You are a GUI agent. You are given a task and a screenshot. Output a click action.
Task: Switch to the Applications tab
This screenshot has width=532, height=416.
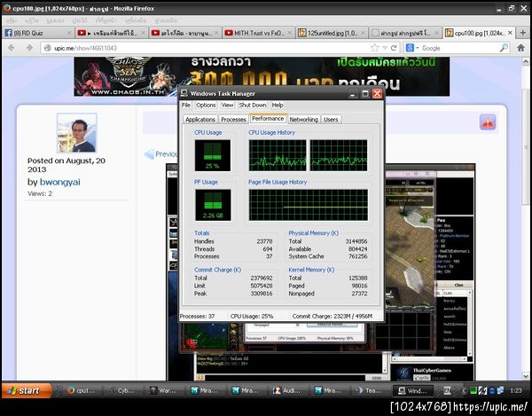(x=200, y=120)
